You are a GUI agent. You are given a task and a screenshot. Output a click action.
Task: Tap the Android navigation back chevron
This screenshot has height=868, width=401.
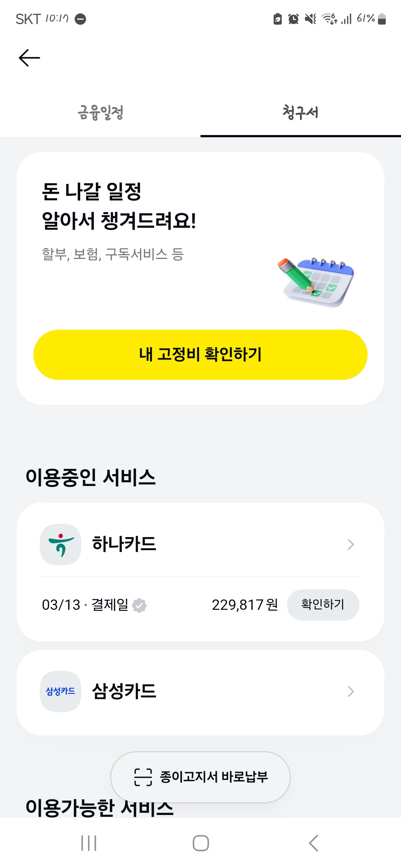click(x=314, y=843)
